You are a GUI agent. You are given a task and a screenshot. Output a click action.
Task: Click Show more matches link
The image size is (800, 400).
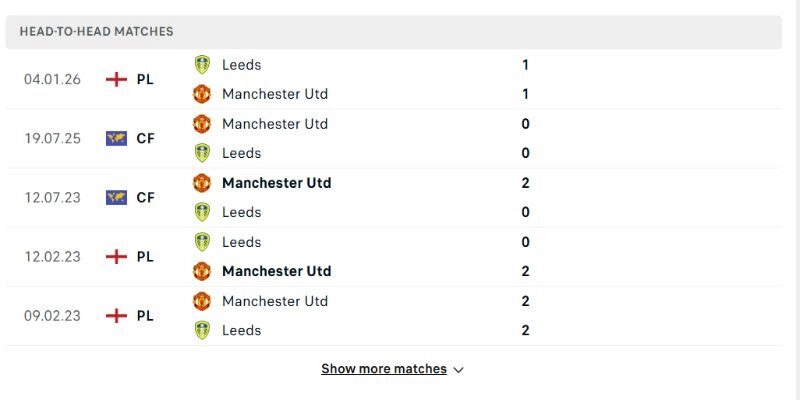tap(384, 369)
